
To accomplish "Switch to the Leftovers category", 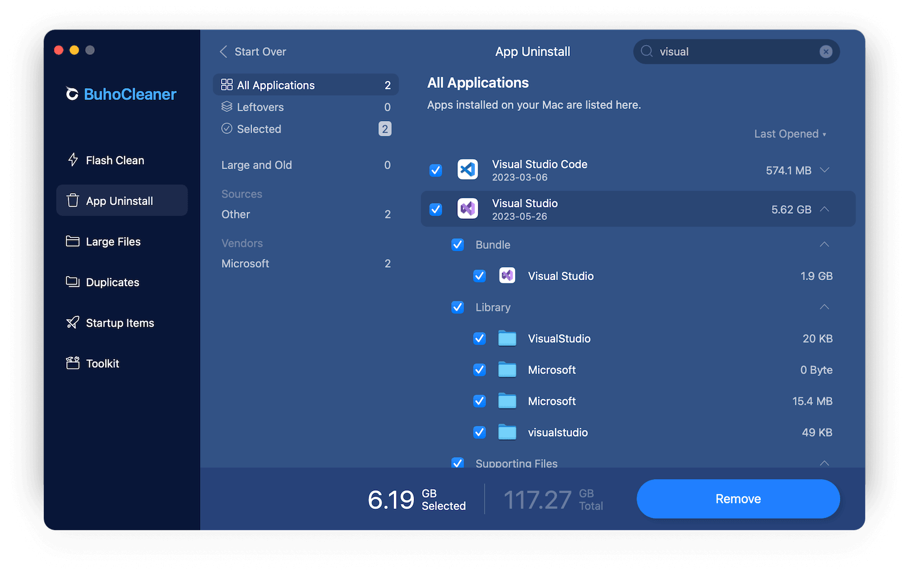I will 260,107.
